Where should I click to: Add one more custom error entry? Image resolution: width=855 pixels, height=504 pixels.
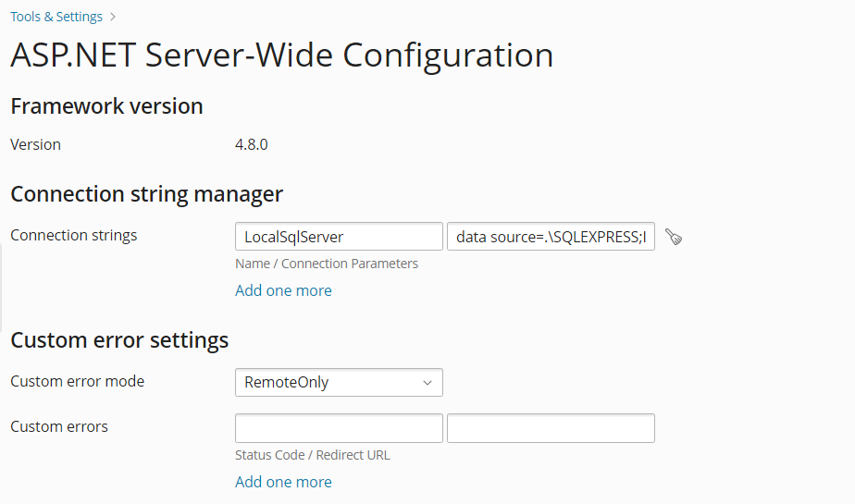pos(283,482)
